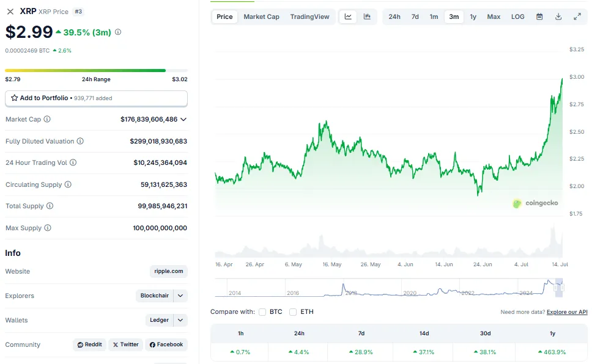Expand the chart to fullscreen
The width and height of the screenshot is (592, 364).
click(577, 16)
